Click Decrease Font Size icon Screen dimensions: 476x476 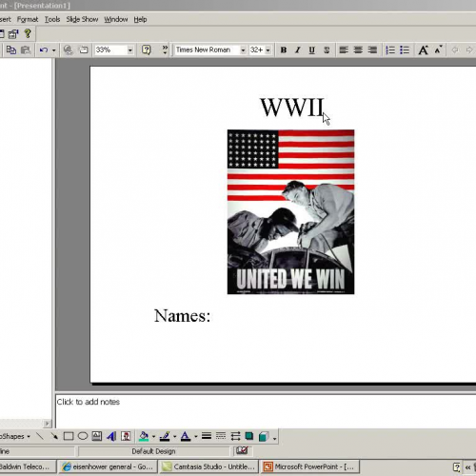(x=438, y=50)
